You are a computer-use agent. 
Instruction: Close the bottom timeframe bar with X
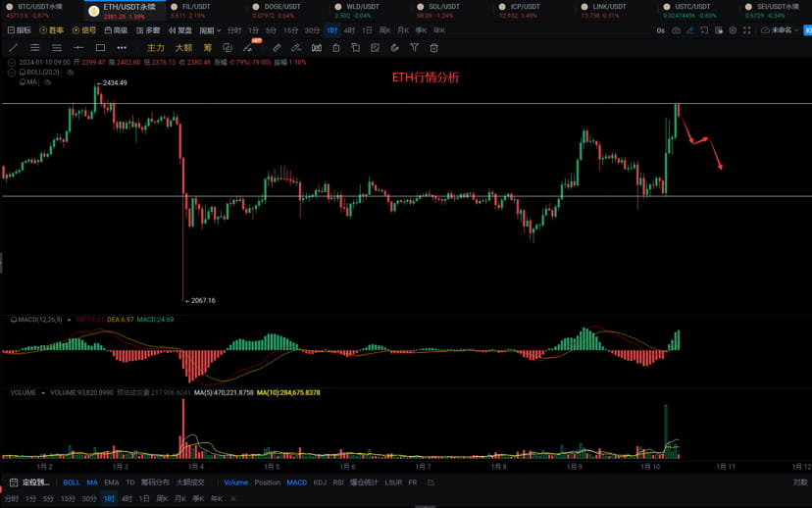click(x=233, y=498)
